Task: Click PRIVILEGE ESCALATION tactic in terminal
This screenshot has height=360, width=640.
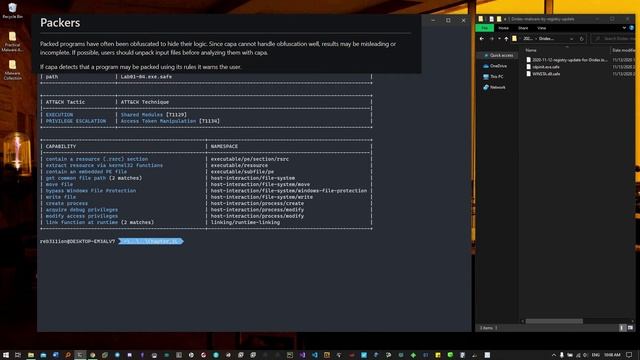Action: point(76,121)
